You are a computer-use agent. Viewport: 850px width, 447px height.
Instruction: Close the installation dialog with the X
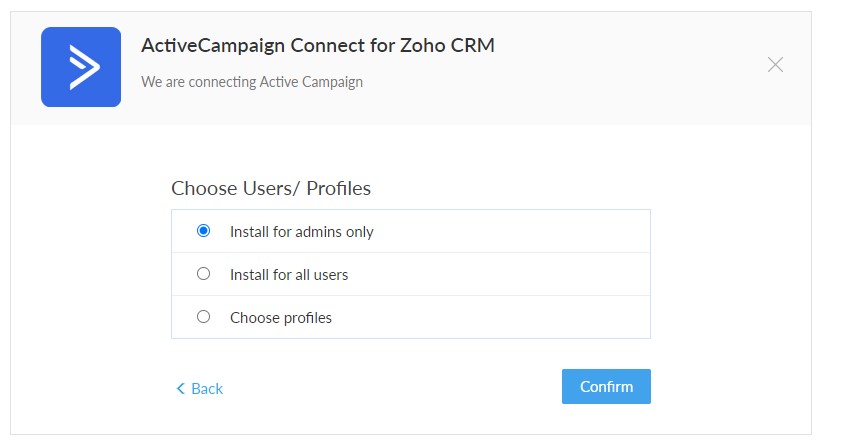775,64
